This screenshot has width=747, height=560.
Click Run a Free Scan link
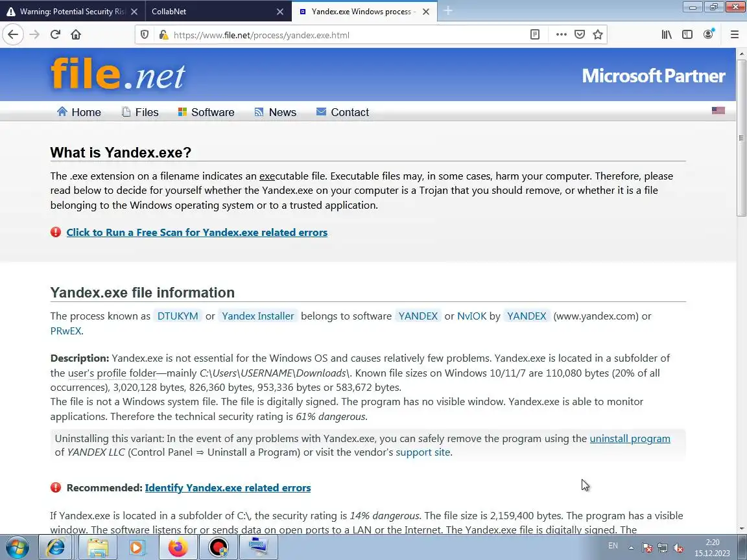click(x=196, y=233)
